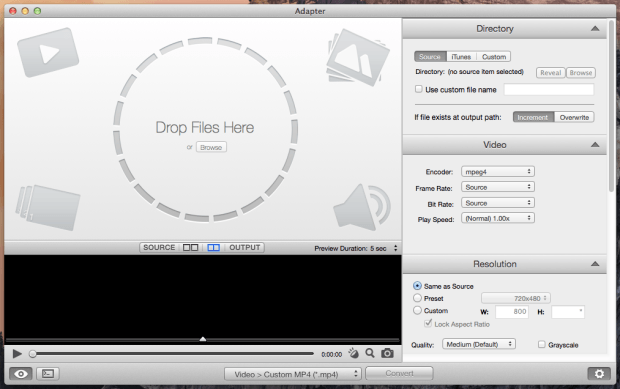
Task: Select the Custom resolution radio button
Action: pos(417,310)
